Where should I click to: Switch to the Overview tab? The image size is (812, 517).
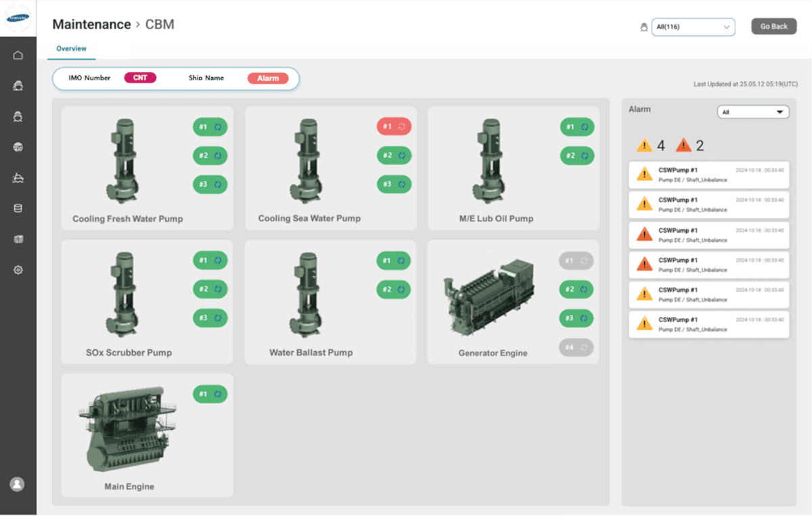point(70,49)
